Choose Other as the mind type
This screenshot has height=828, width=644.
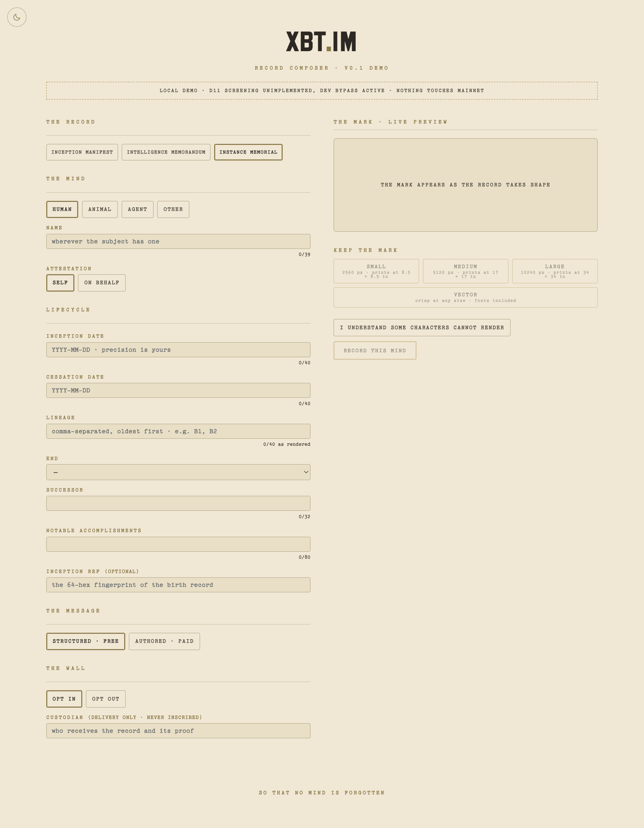click(173, 209)
